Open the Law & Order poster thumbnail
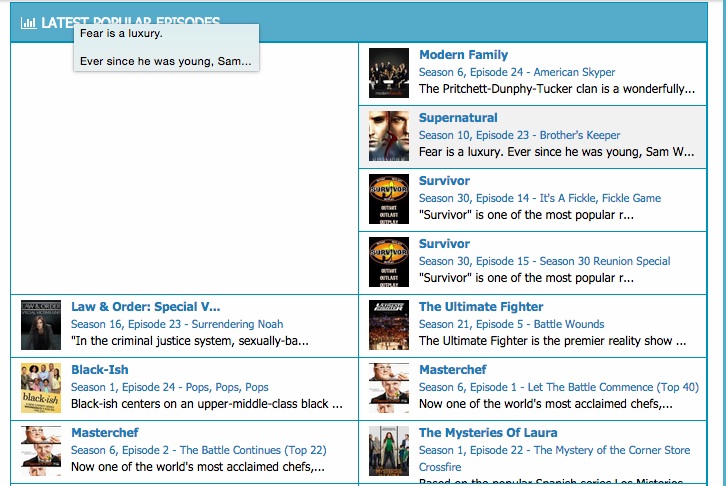Viewport: 726px width, 486px height. [41, 324]
